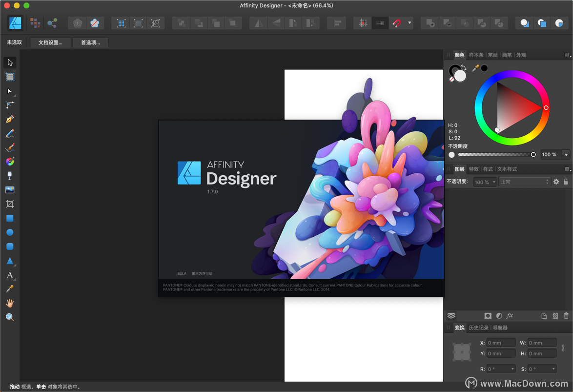Switch to Pixel persona
573x392 pixels.
tap(35, 23)
